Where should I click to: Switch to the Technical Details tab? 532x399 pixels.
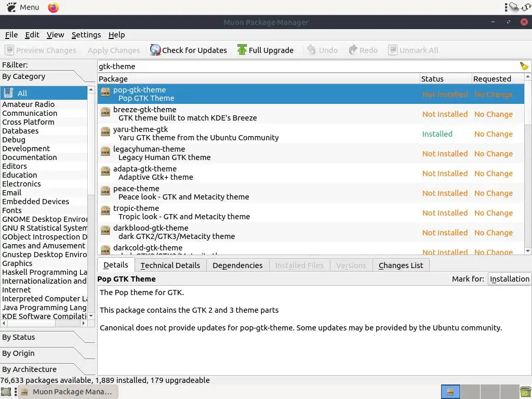coord(170,265)
